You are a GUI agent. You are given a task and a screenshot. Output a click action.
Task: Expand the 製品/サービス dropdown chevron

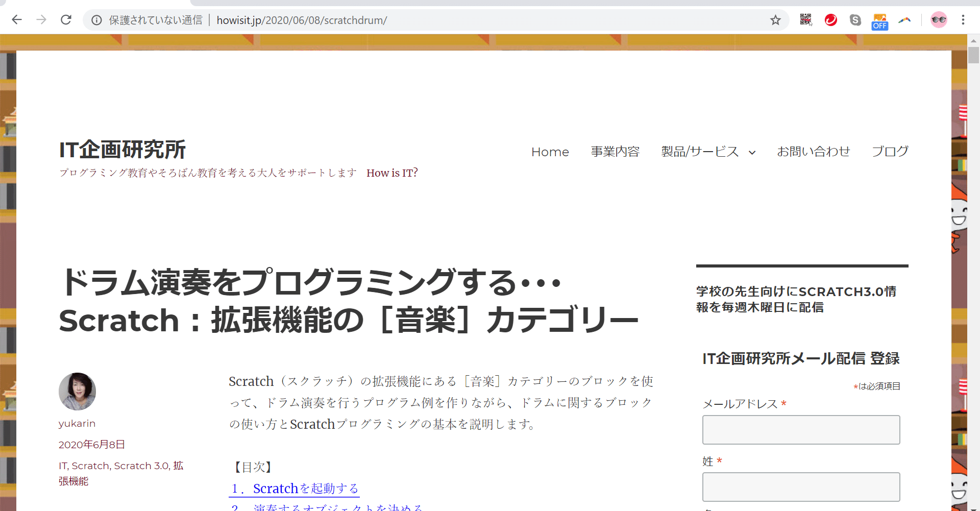tap(752, 153)
